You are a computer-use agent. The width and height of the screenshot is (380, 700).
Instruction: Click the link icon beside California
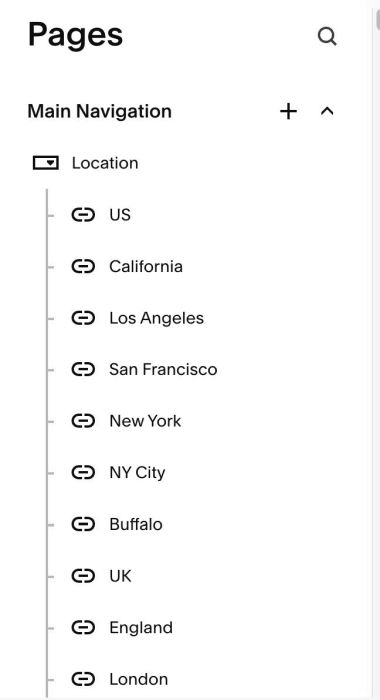coord(83,267)
